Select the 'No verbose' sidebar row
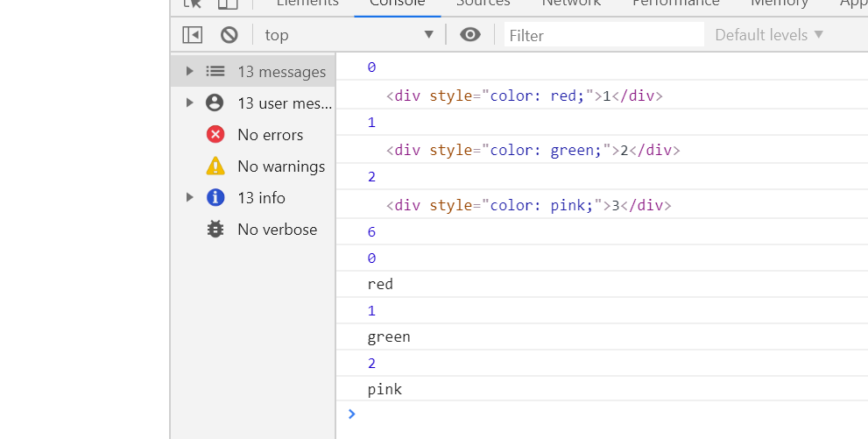 coord(253,230)
